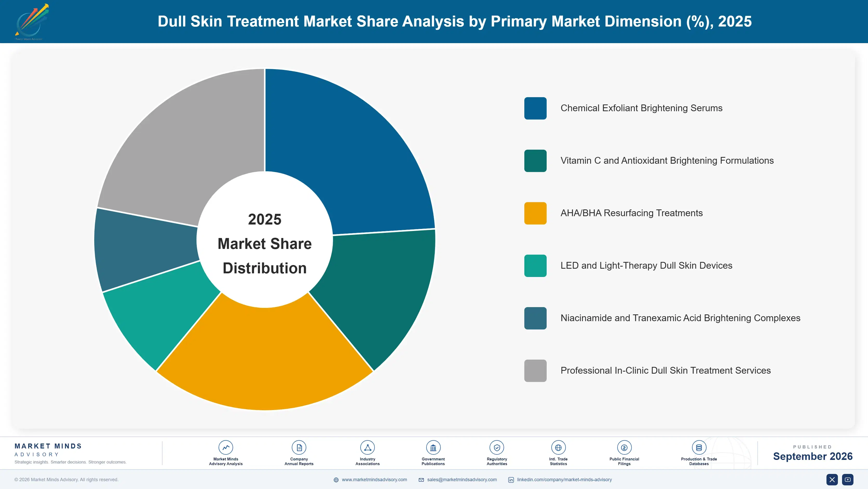Click the Chemical Exfoliant Brightening Serums blue swatch

pyautogui.click(x=535, y=108)
